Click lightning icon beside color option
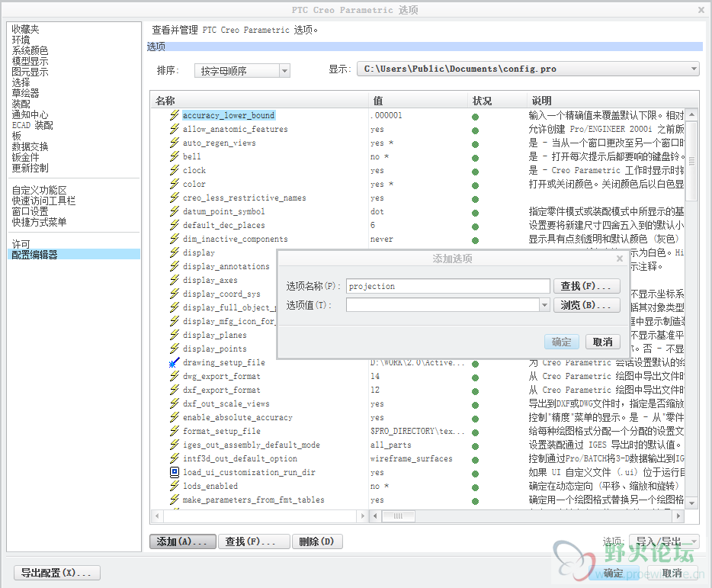The height and width of the screenshot is (588, 712). 175,184
